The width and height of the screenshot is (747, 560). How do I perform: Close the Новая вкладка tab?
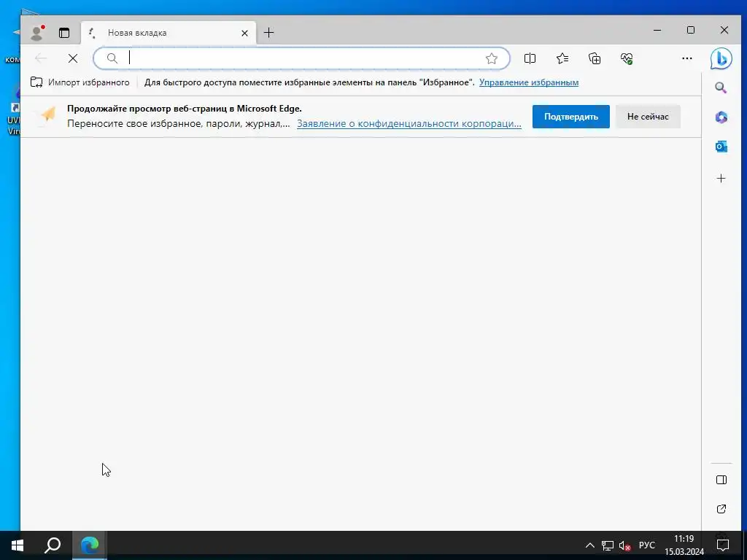click(x=244, y=33)
